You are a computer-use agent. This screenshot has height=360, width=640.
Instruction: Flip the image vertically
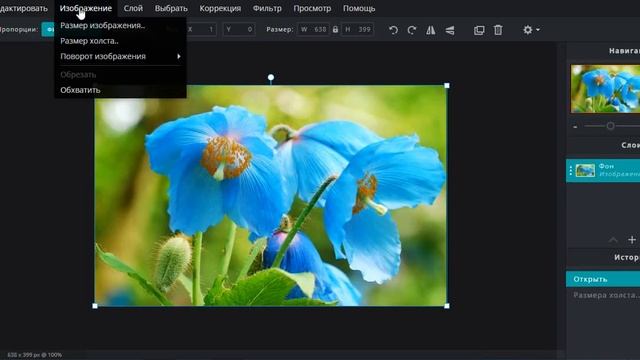point(450,30)
